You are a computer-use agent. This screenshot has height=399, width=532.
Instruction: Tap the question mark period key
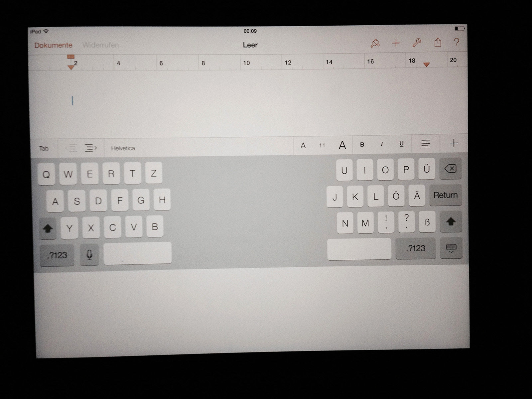point(406,222)
